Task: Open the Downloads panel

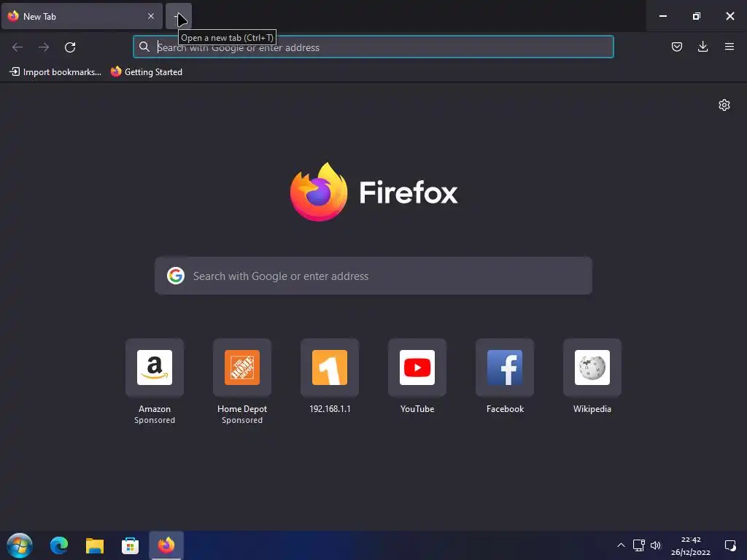Action: 703,47
